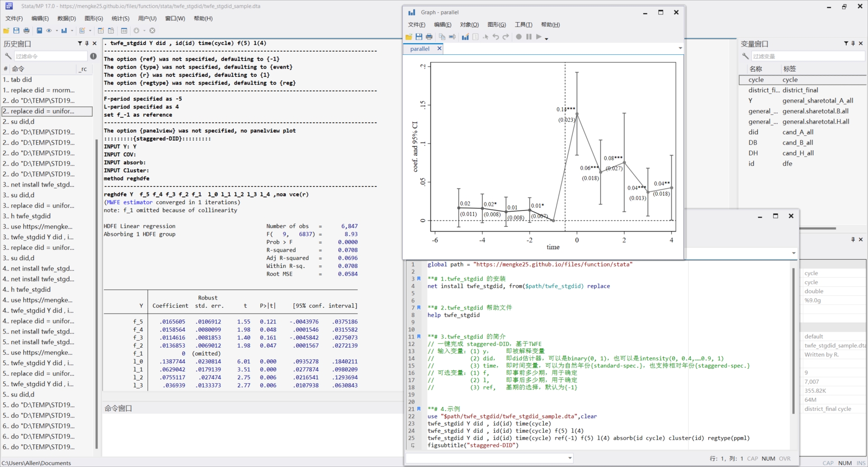Click the horizontal scrollbar under variables list

click(x=817, y=228)
